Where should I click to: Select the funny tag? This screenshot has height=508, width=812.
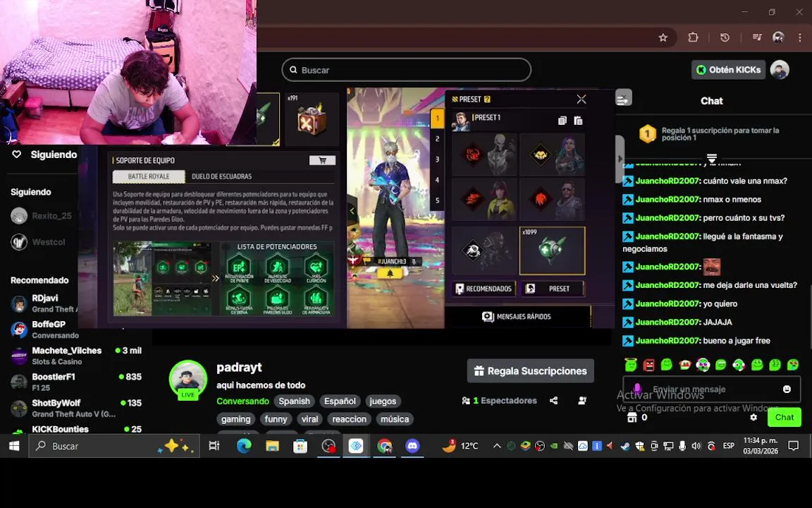[x=276, y=419]
